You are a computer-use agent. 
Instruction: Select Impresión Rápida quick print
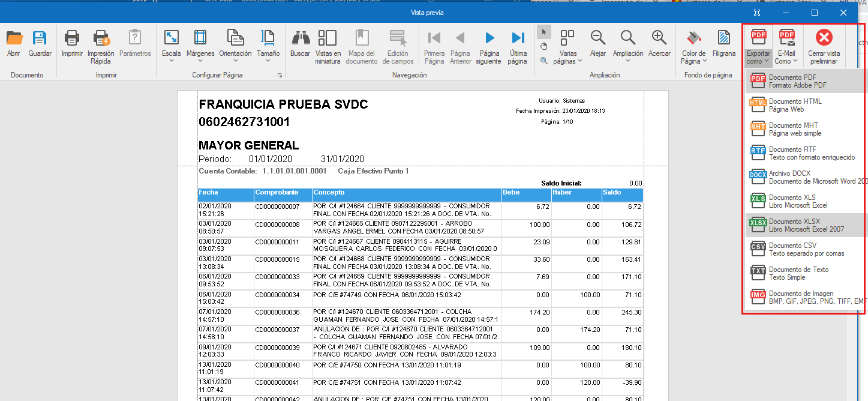coord(101,47)
